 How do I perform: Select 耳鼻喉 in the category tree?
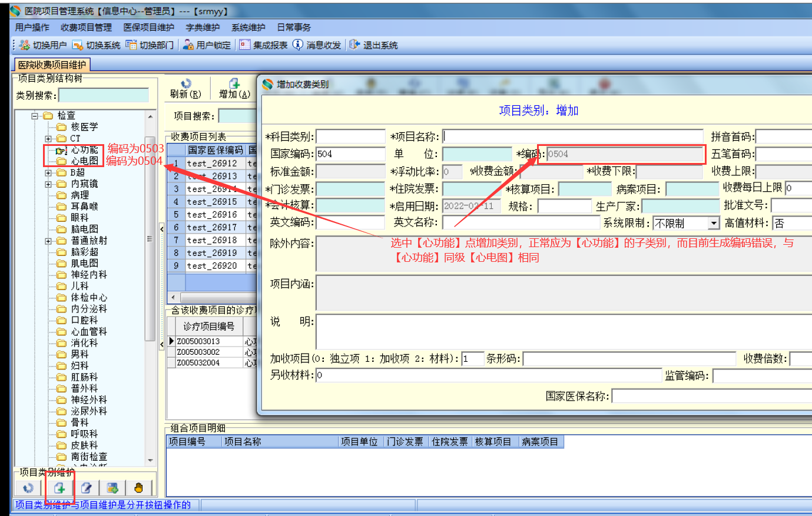pos(85,207)
